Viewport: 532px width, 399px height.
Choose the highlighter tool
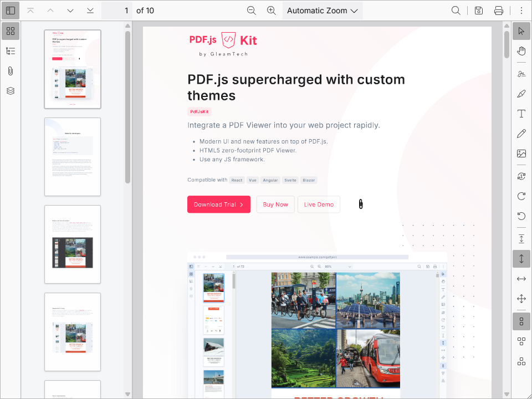(521, 94)
